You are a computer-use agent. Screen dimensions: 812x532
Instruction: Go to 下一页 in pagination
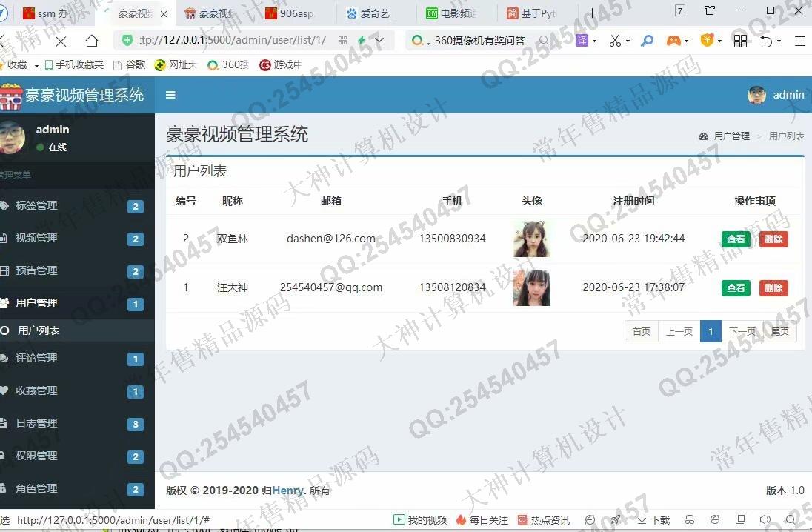pyautogui.click(x=742, y=331)
